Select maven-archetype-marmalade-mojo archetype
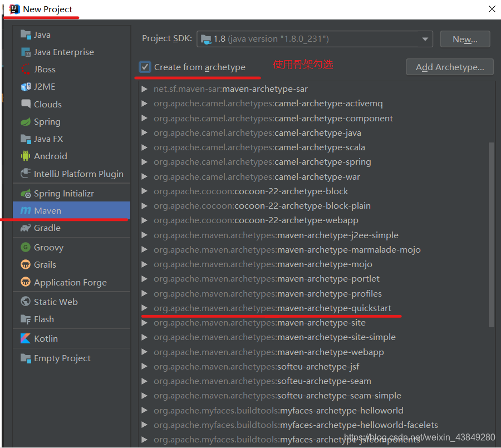 coord(287,249)
